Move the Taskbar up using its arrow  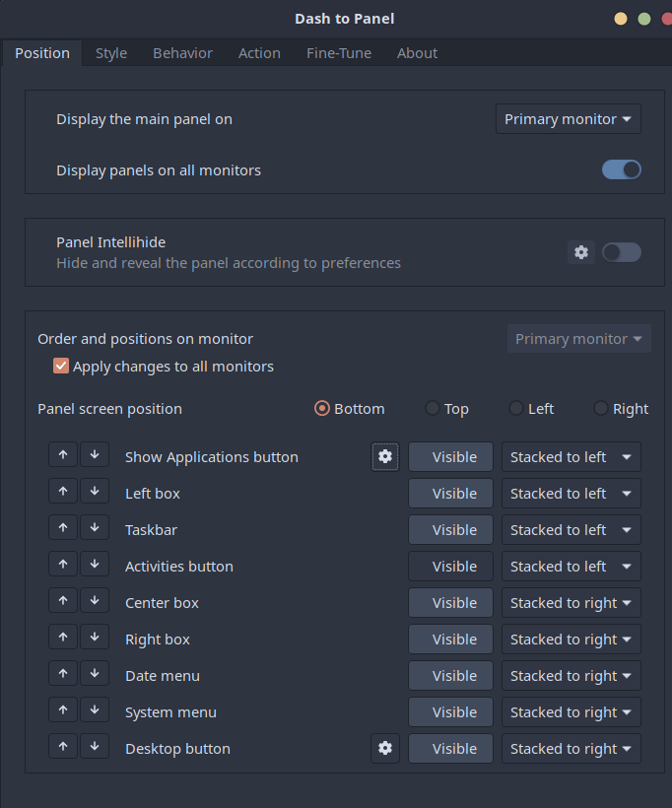pyautogui.click(x=62, y=529)
